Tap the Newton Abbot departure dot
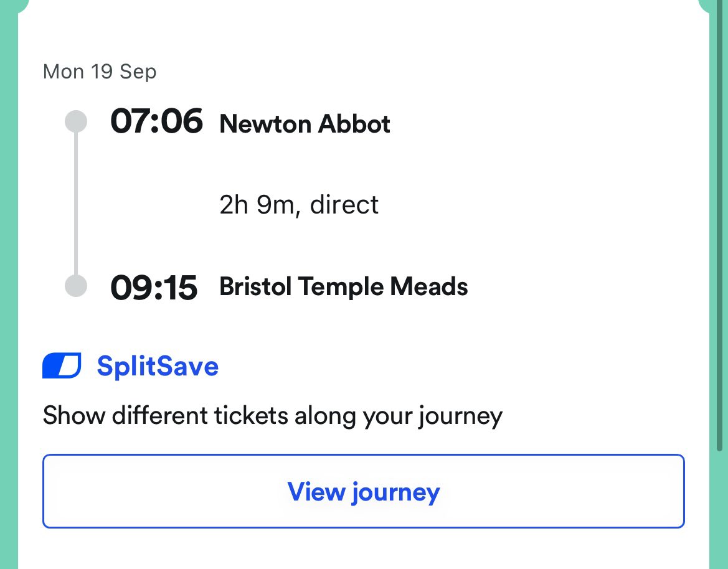728x569 pixels. click(x=76, y=121)
